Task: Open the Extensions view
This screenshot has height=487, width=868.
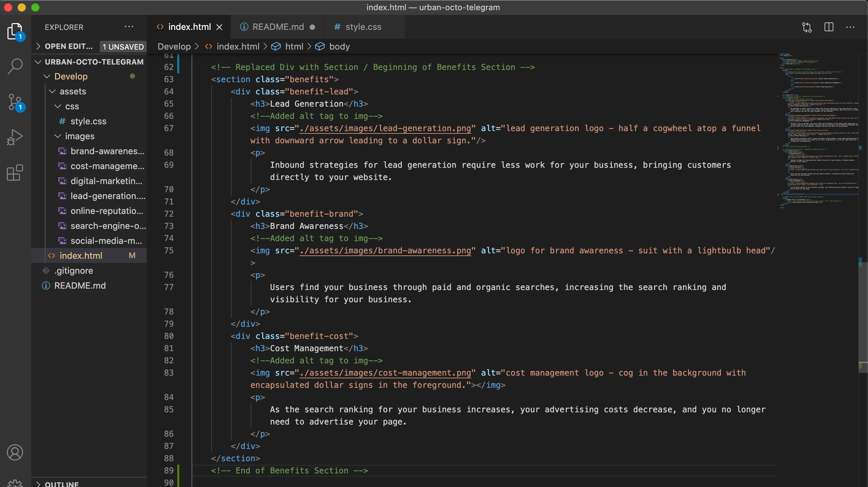Action: click(15, 173)
